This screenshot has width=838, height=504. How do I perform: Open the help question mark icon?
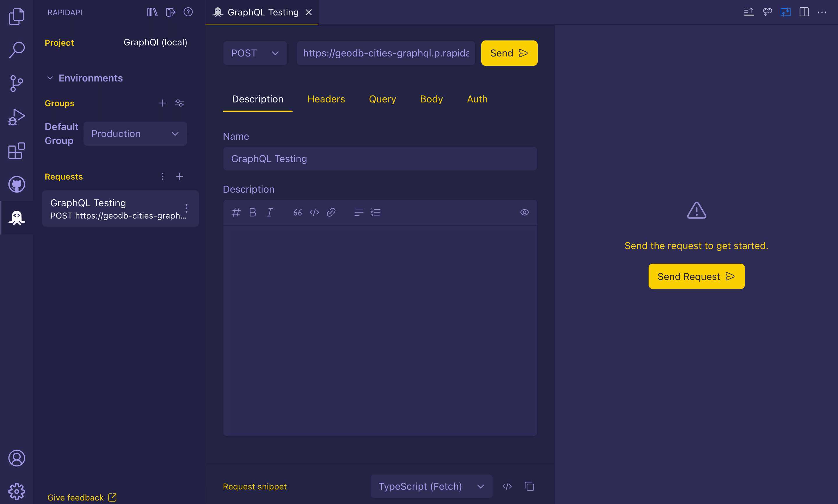[188, 12]
